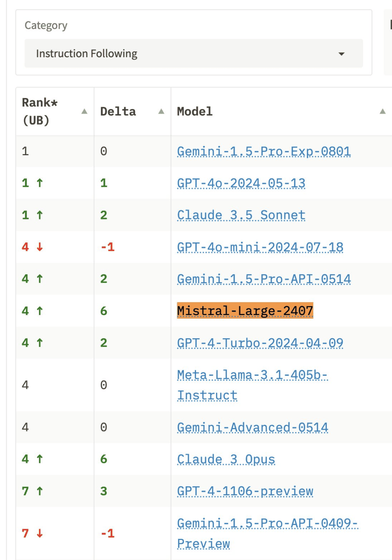
Task: Click the Delta column header text
Action: tap(118, 112)
